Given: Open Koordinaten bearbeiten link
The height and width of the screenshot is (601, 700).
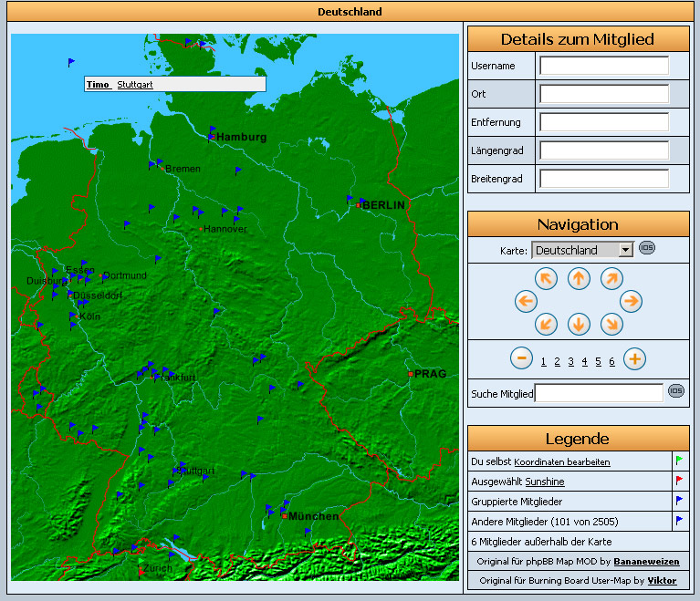Looking at the screenshot, I should 561,462.
